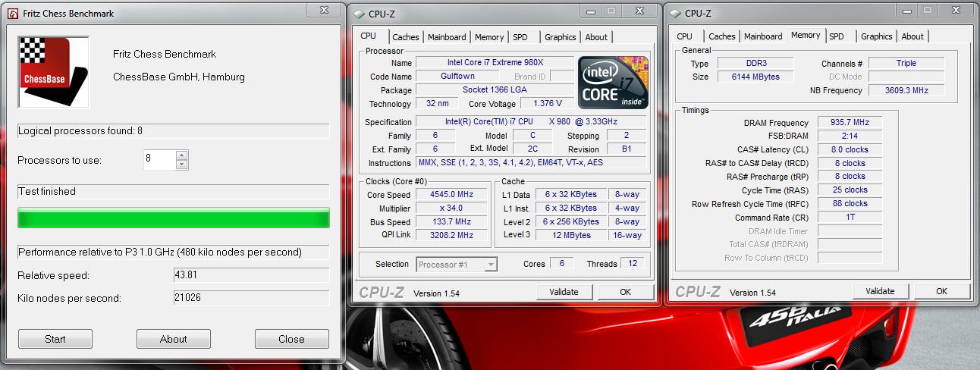Click the Threads value 12
This screenshot has width=980, height=370.
point(631,264)
